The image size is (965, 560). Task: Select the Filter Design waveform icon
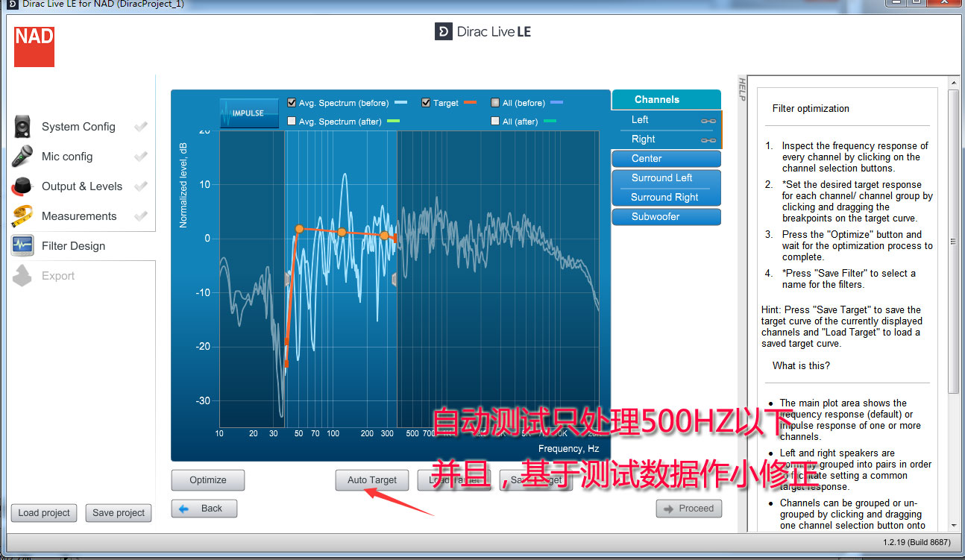[x=22, y=245]
